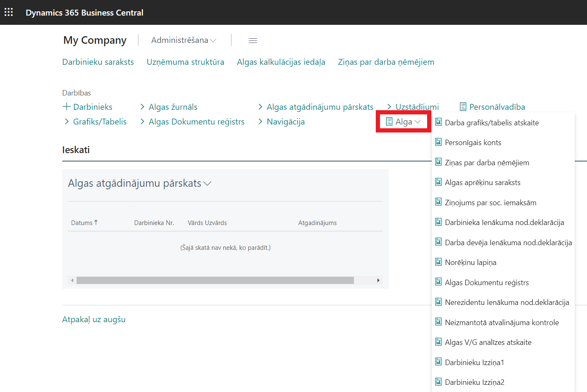The height and width of the screenshot is (392, 587).
Task: Sort by the Datums column header
Action: pos(82,223)
